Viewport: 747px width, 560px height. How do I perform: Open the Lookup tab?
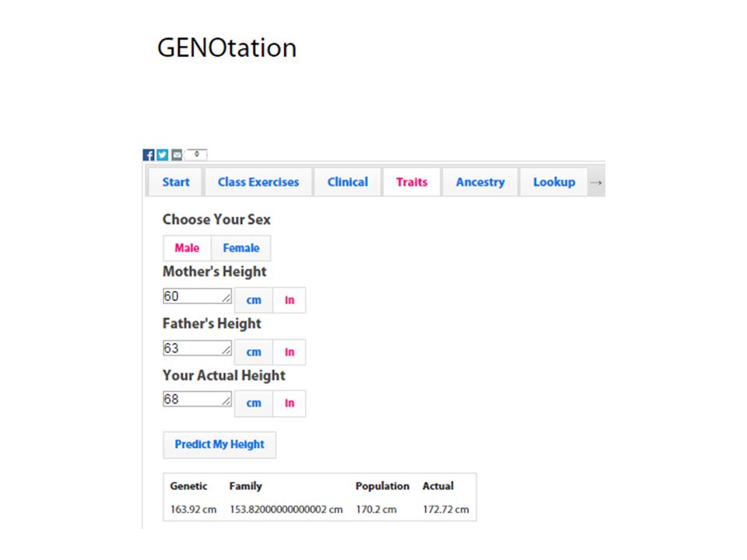click(x=553, y=182)
